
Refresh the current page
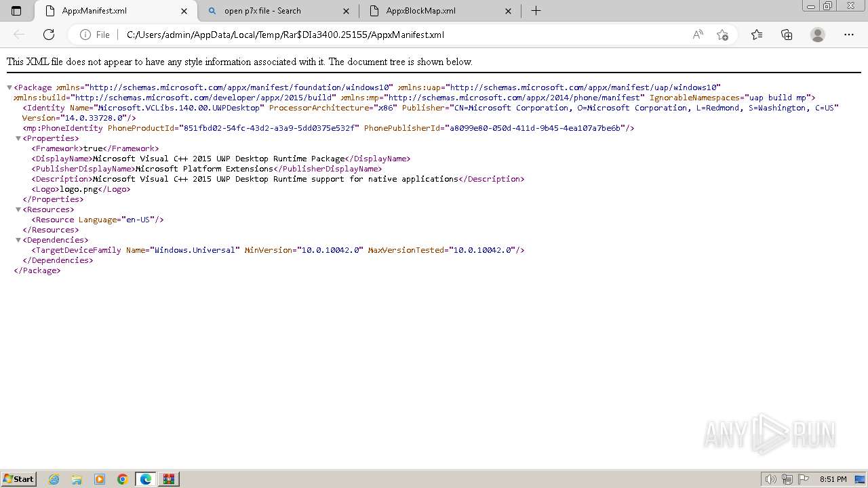point(49,35)
